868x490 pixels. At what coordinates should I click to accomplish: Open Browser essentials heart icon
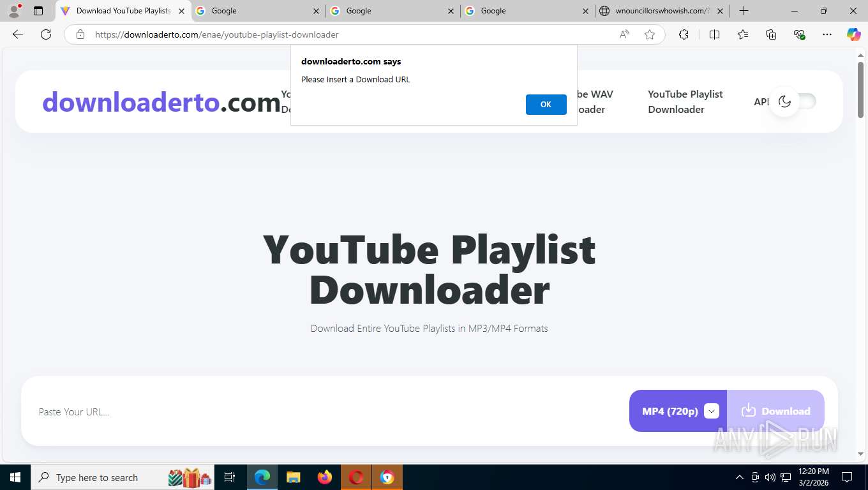tap(799, 34)
